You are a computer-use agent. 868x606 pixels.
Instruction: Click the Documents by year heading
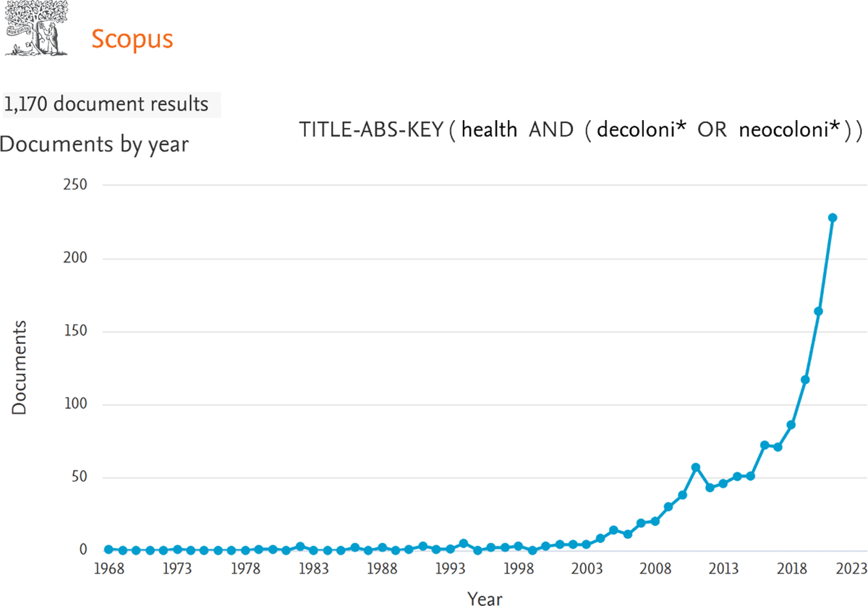pos(93,144)
